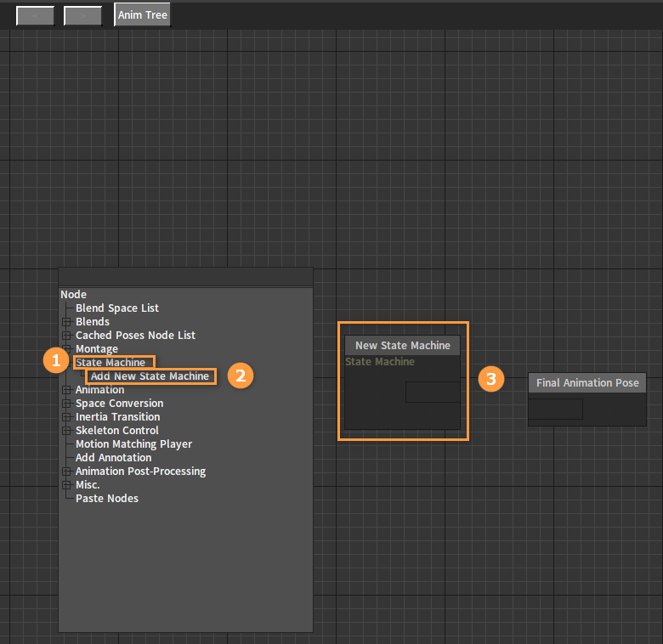Click the forward navigation arrow button
Image resolution: width=663 pixels, height=644 pixels.
(82, 15)
